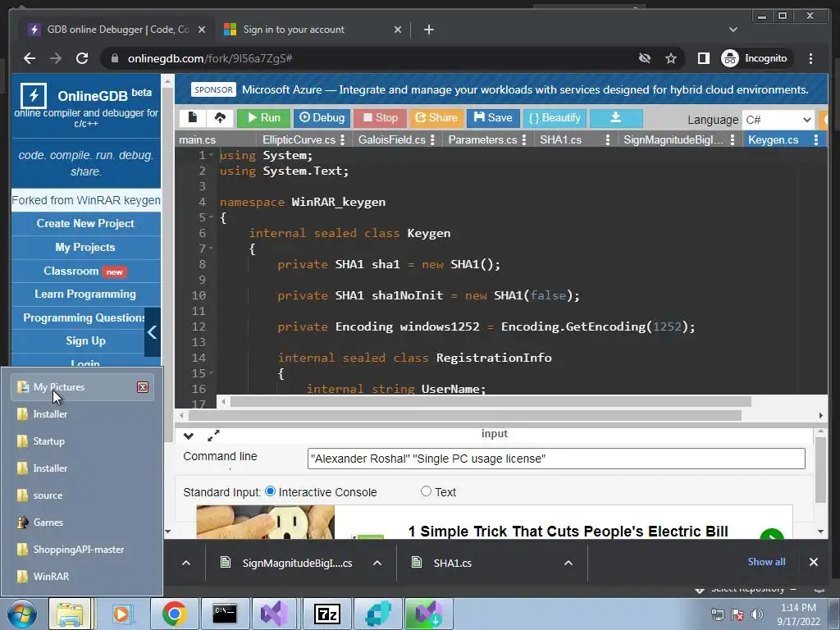
Task: Open the tab search dropdown arrow
Action: (x=733, y=30)
